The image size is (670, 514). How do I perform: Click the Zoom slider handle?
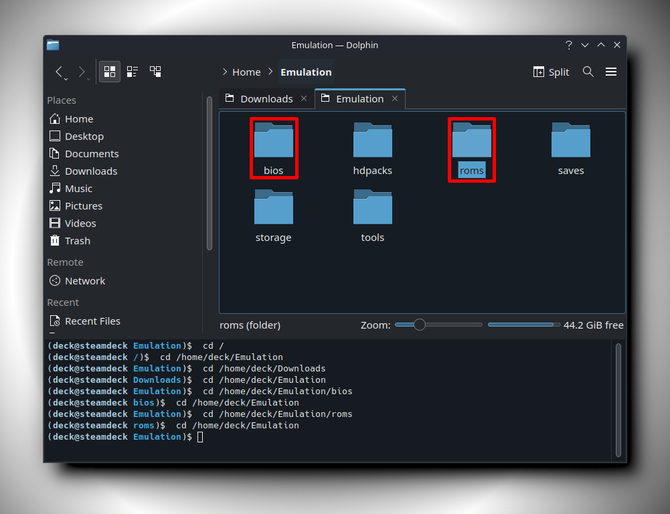tap(420, 325)
